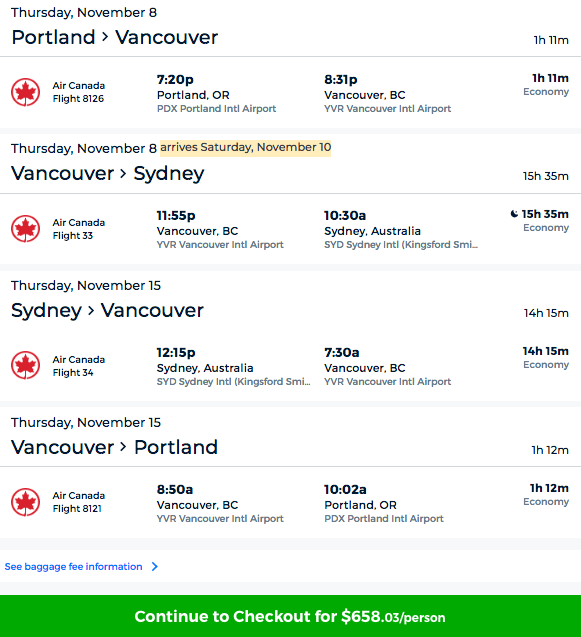Click Air Canada logo for Flight 33
This screenshot has width=581, height=637.
[26, 229]
